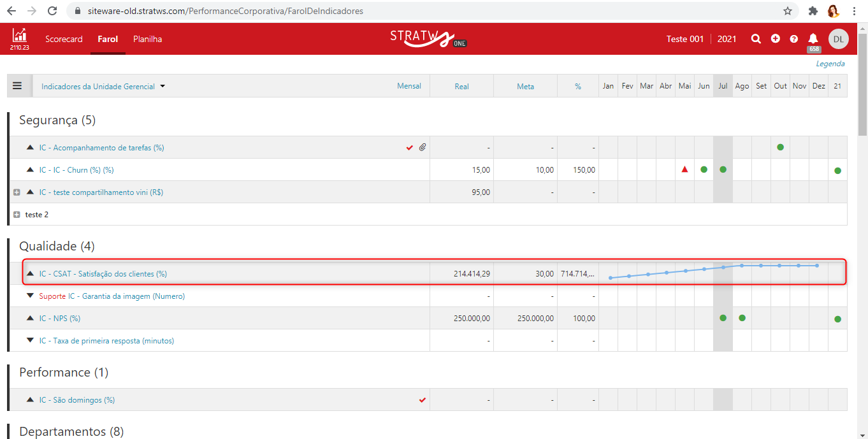Select the Dez month column header
This screenshot has width=868, height=439.
click(x=818, y=86)
